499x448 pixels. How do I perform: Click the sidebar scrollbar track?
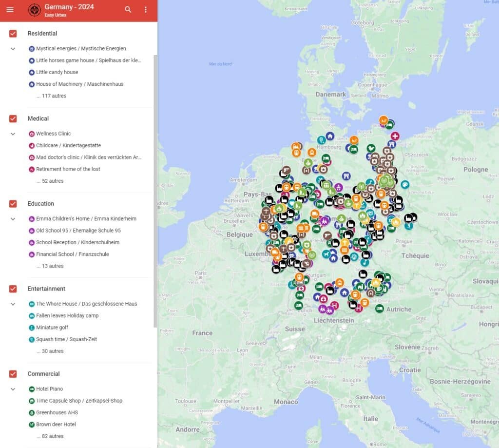(x=155, y=146)
